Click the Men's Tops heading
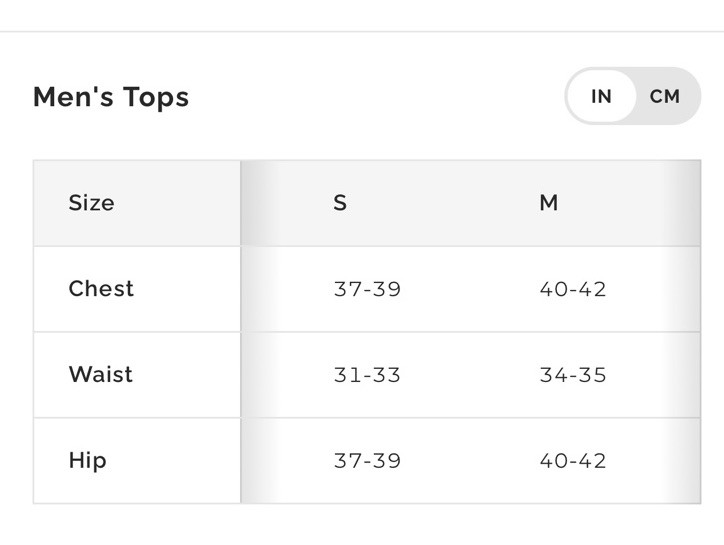724x545 pixels. pyautogui.click(x=111, y=97)
